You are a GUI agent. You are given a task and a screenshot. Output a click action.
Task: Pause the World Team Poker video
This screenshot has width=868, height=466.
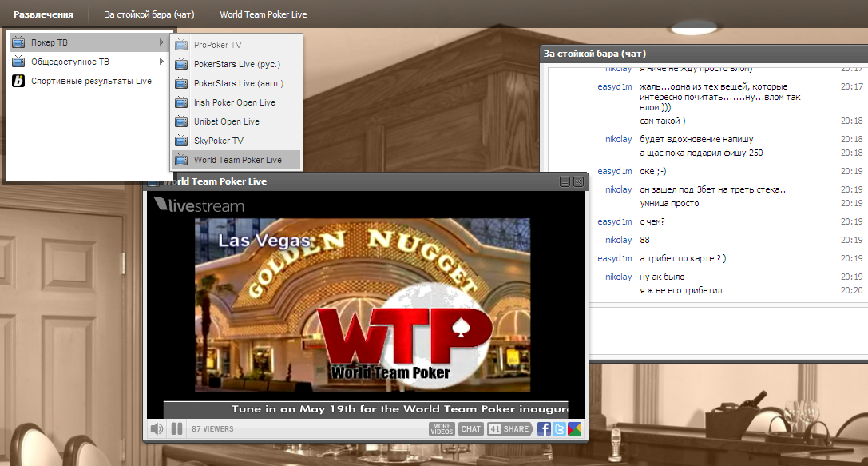177,429
